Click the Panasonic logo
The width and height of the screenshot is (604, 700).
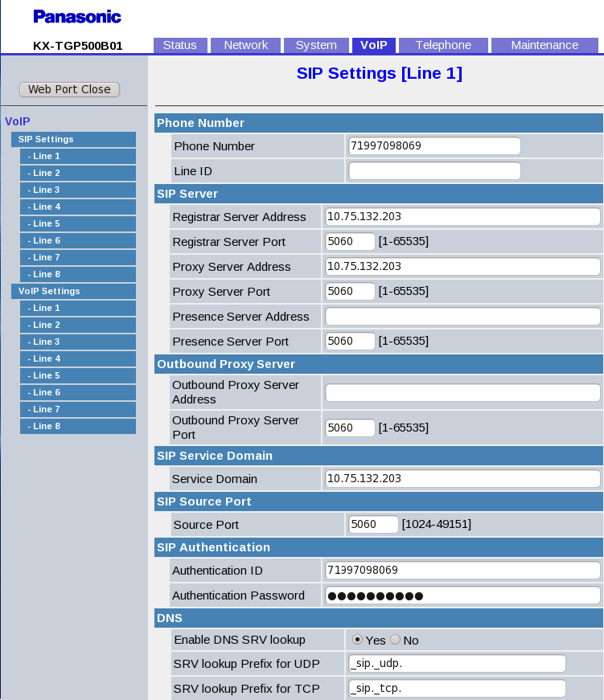click(x=77, y=17)
